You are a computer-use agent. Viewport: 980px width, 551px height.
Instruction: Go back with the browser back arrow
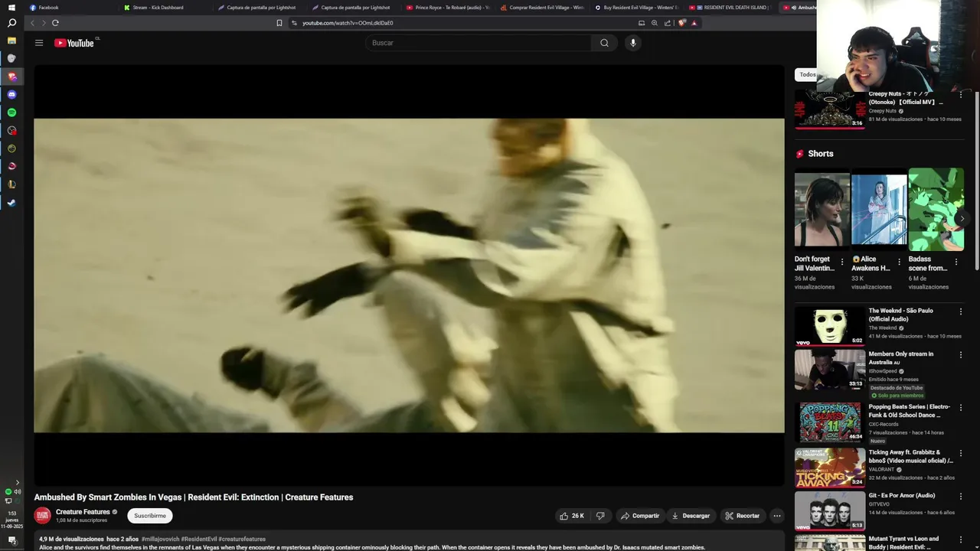point(32,23)
